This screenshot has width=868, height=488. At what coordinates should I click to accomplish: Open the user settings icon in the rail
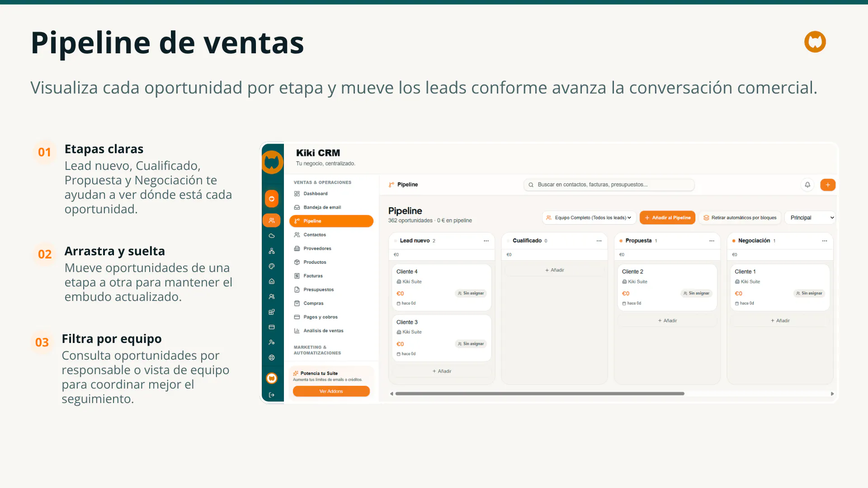click(x=272, y=343)
